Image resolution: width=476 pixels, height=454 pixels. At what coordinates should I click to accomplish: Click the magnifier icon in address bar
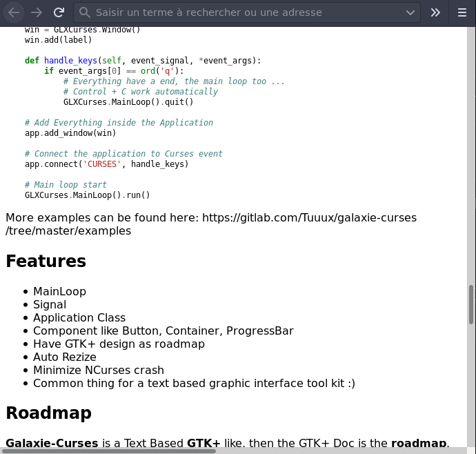pos(84,12)
